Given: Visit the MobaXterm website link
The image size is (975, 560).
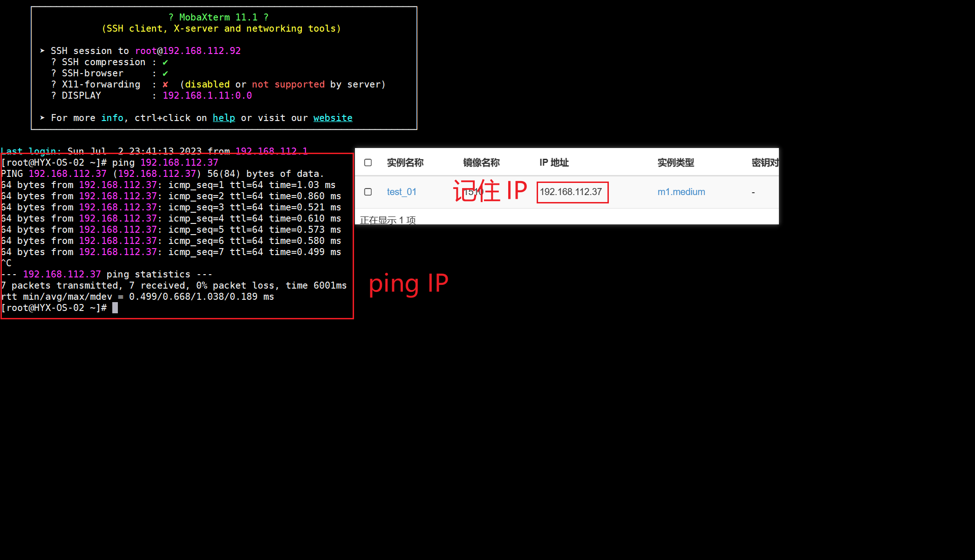Looking at the screenshot, I should coord(332,118).
